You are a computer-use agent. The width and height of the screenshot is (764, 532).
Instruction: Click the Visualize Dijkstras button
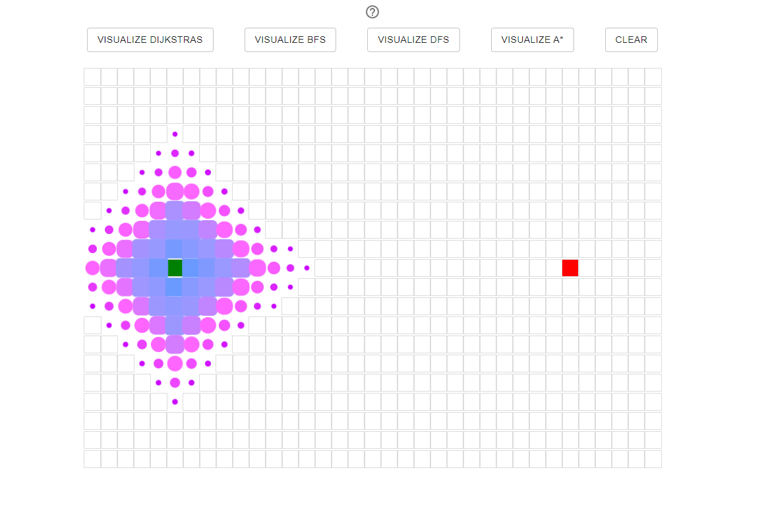coord(150,40)
